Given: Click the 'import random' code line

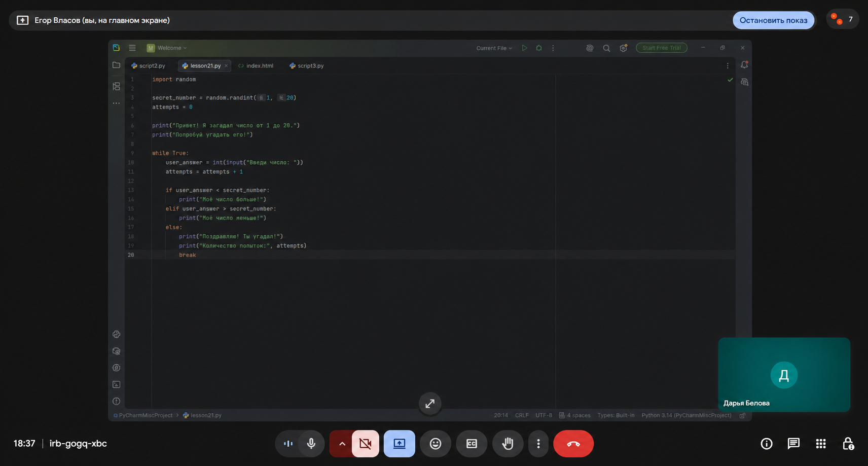Looking at the screenshot, I should point(174,79).
